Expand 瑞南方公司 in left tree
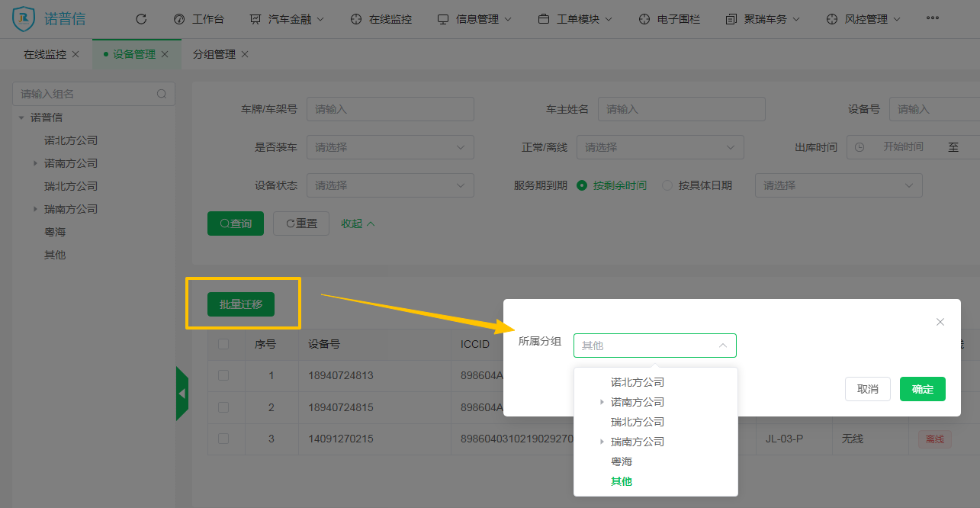The image size is (980, 508). tap(35, 209)
